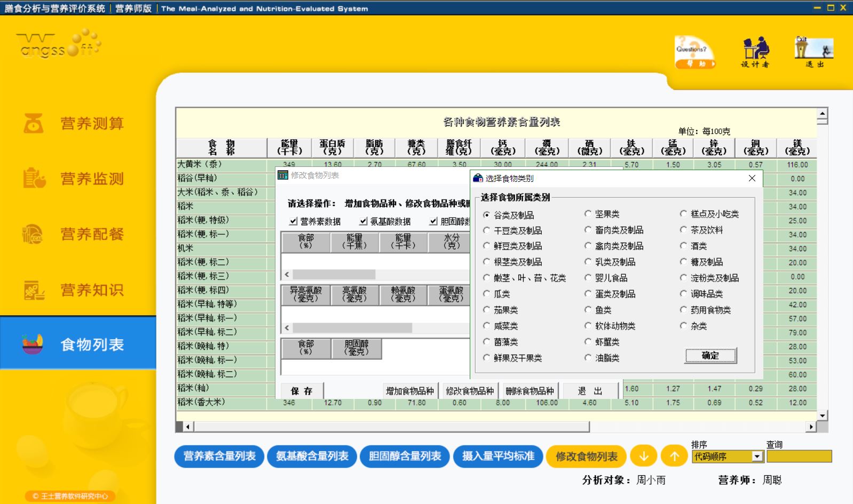The width and height of the screenshot is (853, 504).
Task: Select the 稻米(香大米) food row
Action: pyautogui.click(x=222, y=403)
